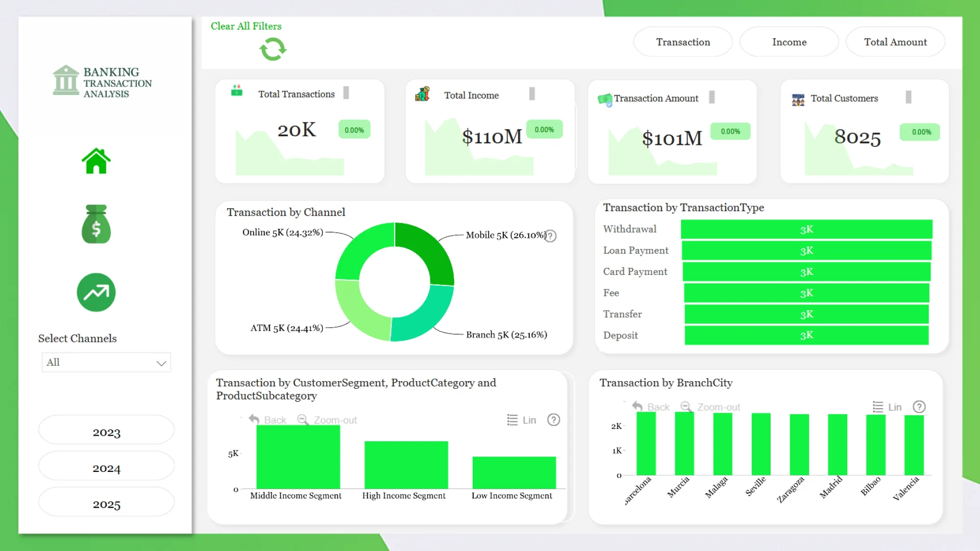Toggle Lin scale on CustomerSegment chart
980x551 pixels.
(x=521, y=420)
